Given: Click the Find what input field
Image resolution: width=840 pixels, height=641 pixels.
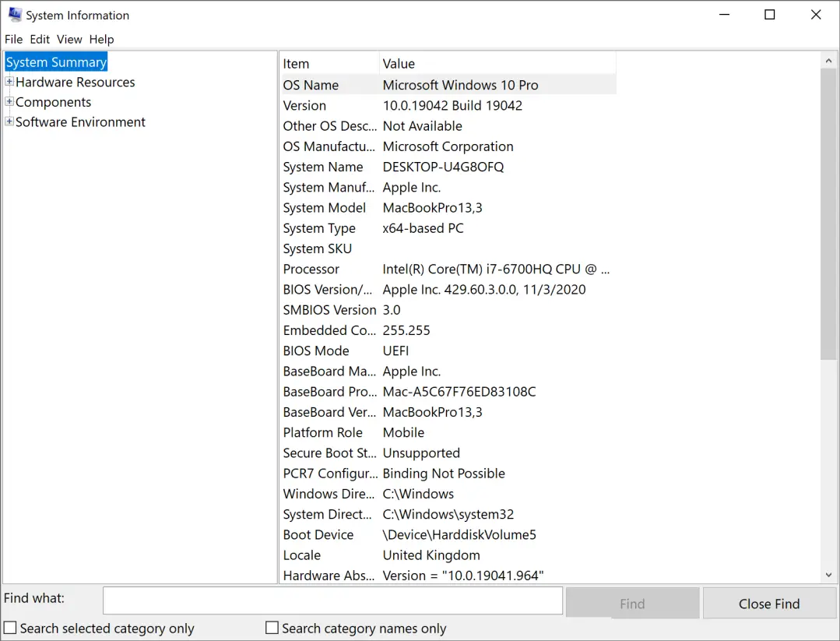Looking at the screenshot, I should 332,600.
